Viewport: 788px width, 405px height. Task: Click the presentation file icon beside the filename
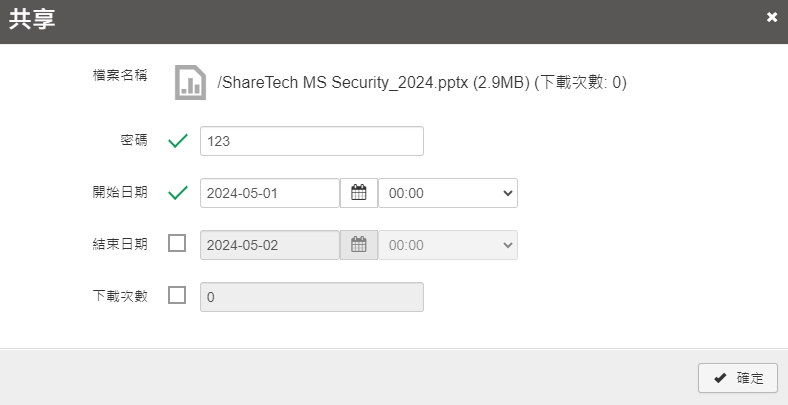190,82
